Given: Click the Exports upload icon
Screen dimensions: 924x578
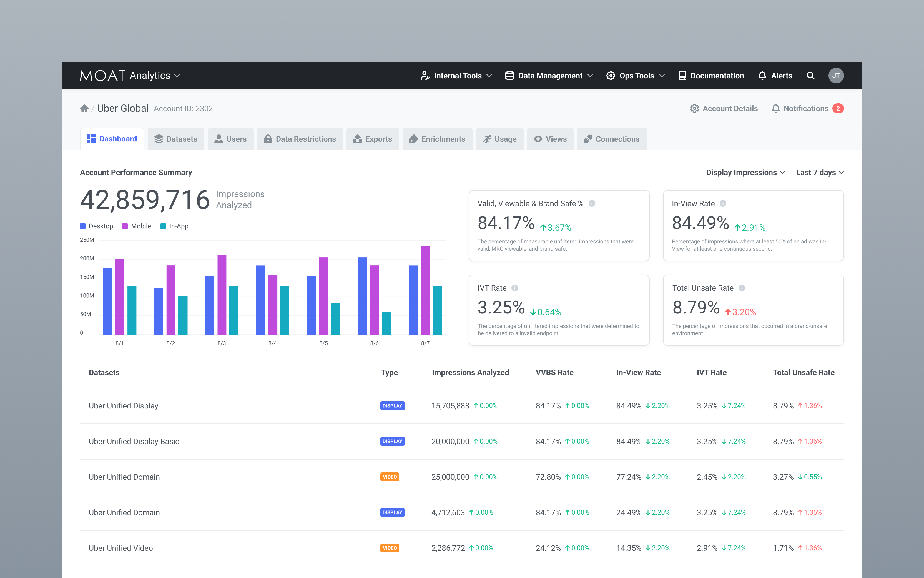Looking at the screenshot, I should tap(357, 139).
